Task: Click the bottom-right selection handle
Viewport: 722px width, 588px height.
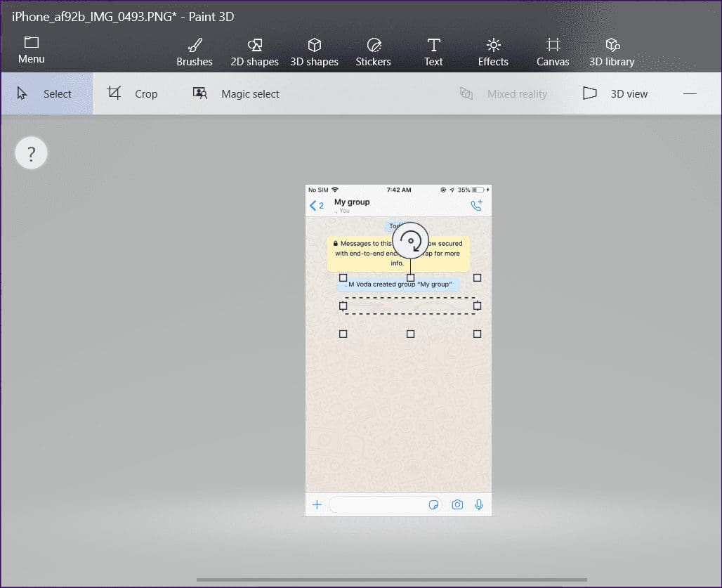Action: pyautogui.click(x=478, y=334)
